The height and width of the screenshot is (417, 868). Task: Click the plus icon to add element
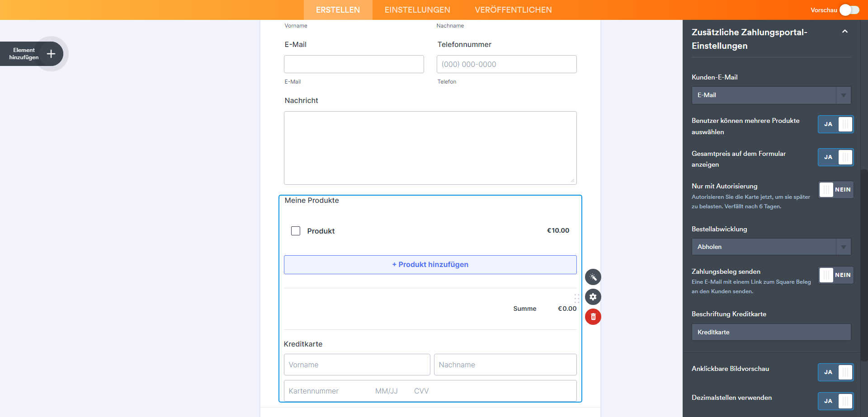point(51,54)
